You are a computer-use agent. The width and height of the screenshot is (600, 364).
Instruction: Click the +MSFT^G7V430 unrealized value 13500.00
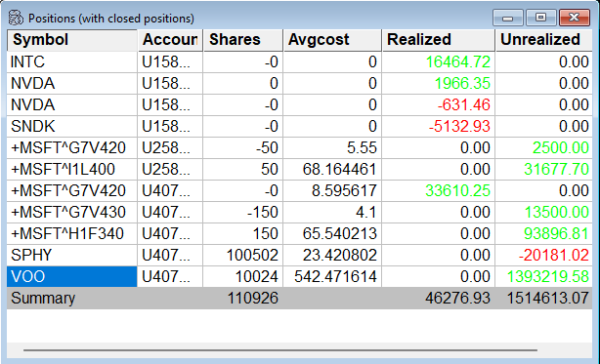coord(556,213)
